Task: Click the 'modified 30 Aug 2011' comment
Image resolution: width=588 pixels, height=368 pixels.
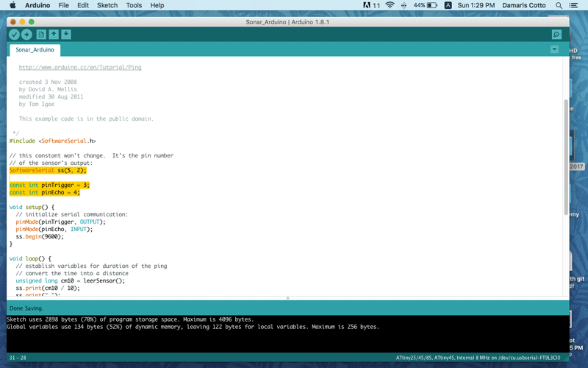Action: point(51,96)
